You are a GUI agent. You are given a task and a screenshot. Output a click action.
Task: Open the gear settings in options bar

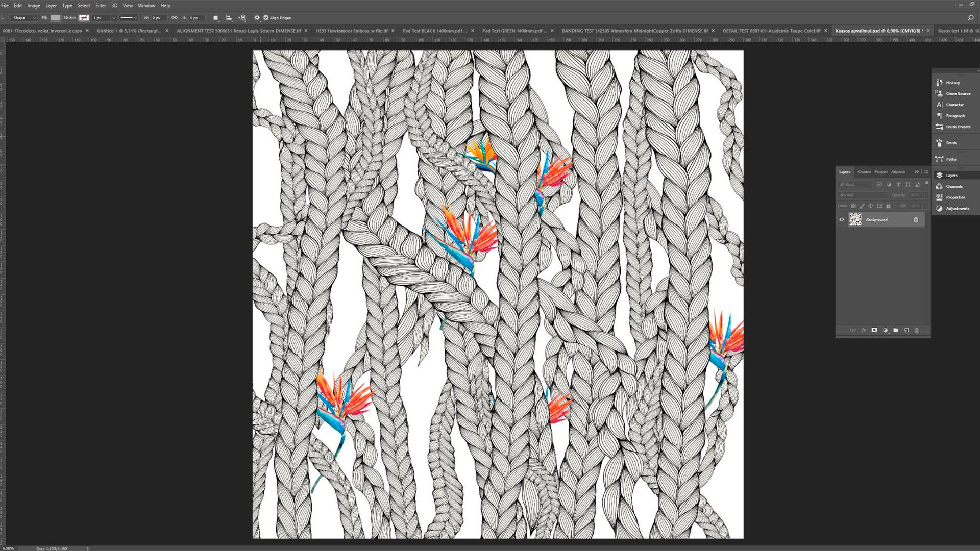pos(257,18)
